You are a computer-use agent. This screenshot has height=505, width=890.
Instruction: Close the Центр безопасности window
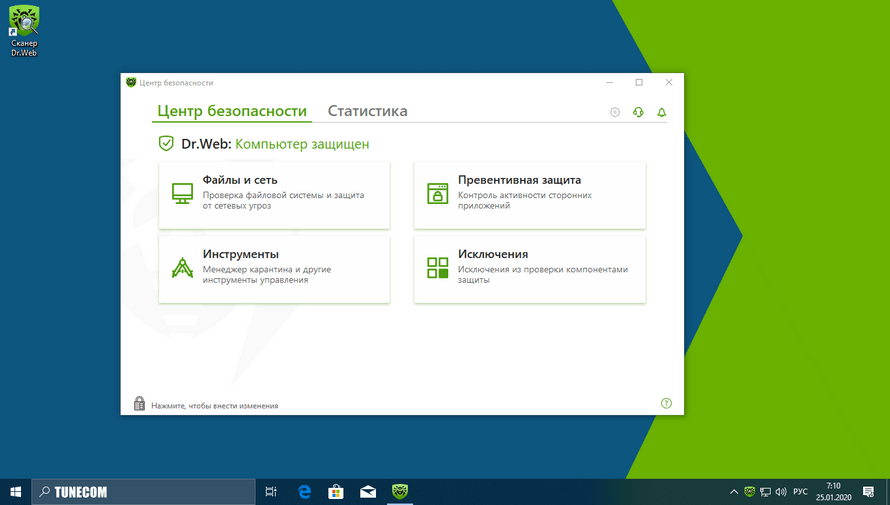coord(669,82)
